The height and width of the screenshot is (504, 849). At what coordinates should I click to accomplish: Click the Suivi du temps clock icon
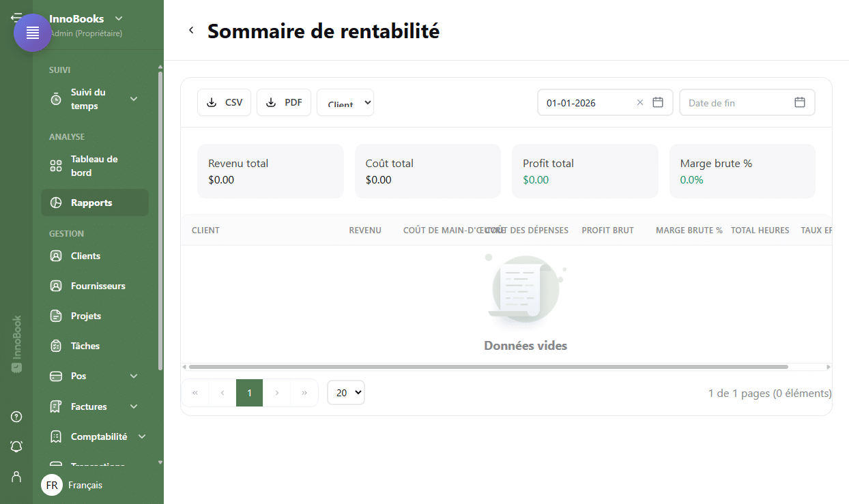56,100
